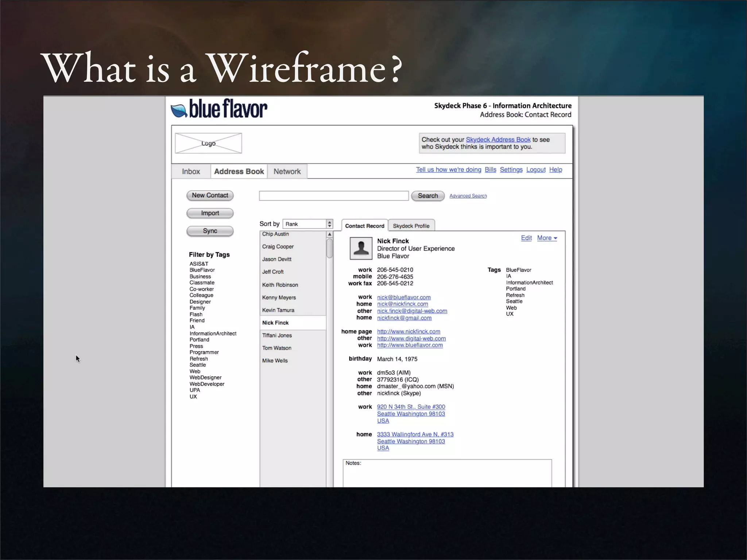Click the contact list scroll up arrow

coord(330,234)
